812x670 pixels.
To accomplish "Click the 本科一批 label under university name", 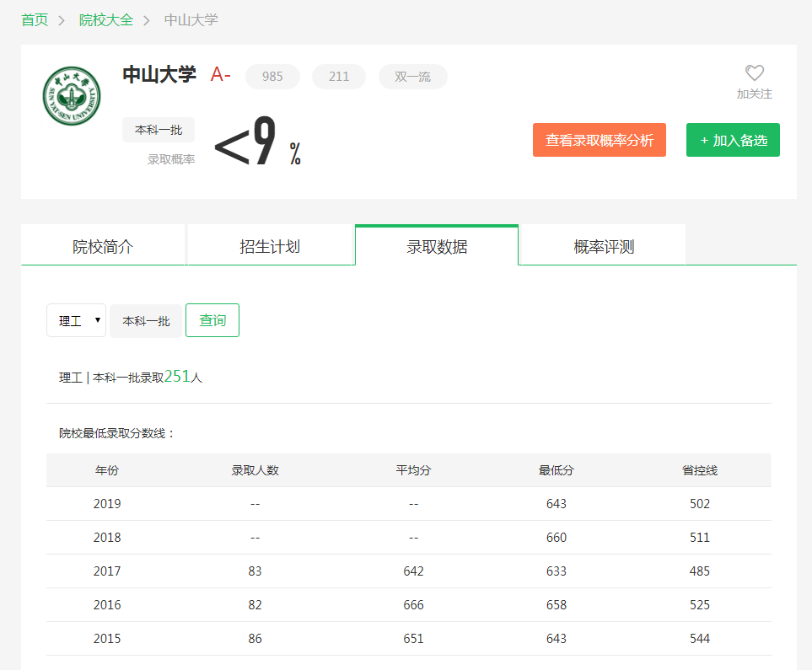I will [x=159, y=130].
